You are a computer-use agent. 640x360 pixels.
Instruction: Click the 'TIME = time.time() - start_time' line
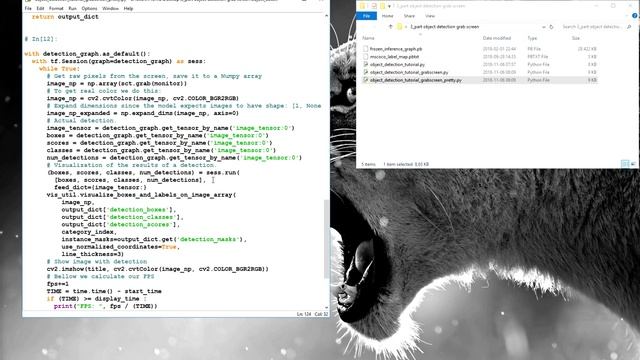104,291
